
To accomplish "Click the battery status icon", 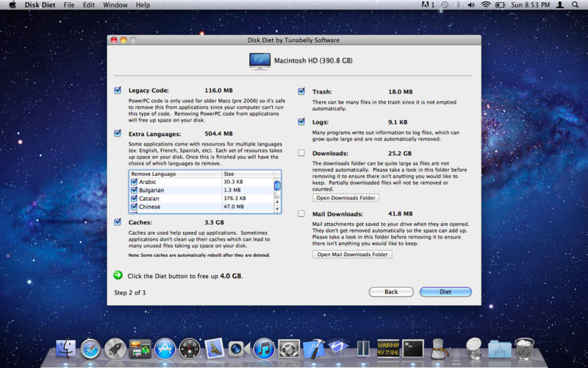I will click(501, 5).
